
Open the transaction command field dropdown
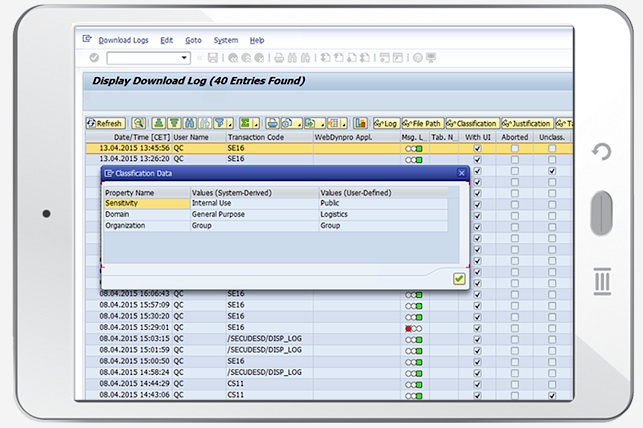pos(185,58)
